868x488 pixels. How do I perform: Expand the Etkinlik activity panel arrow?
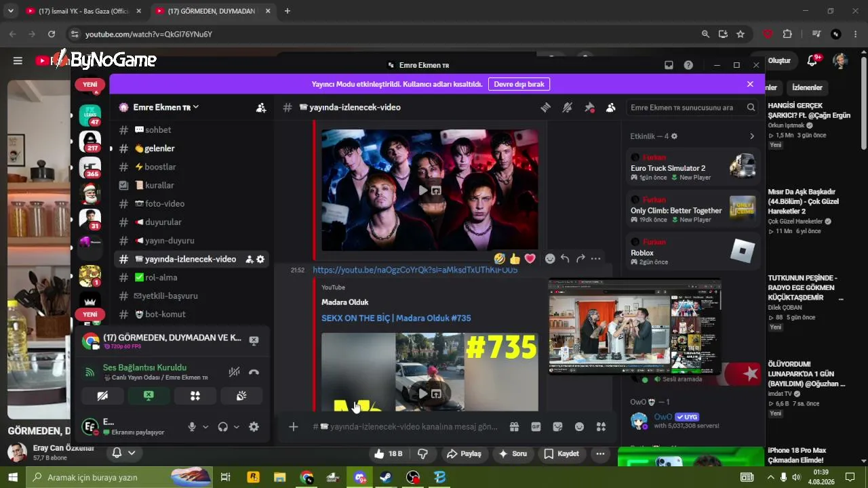(751, 136)
